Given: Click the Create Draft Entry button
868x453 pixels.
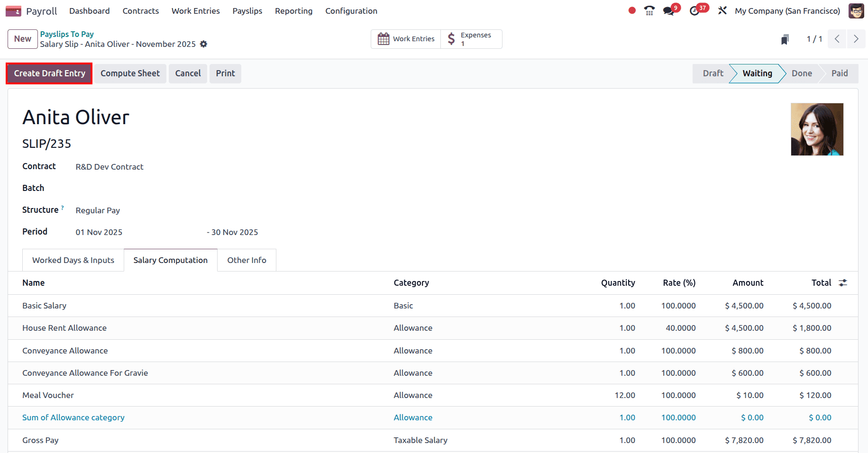Looking at the screenshot, I should click(x=49, y=73).
